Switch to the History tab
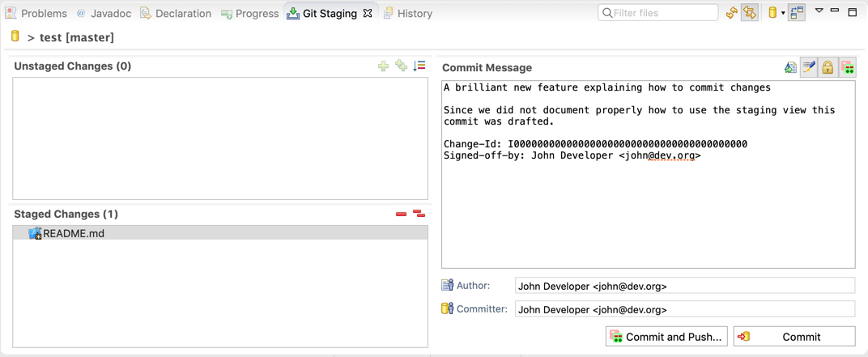The width and height of the screenshot is (868, 357). 408,13
